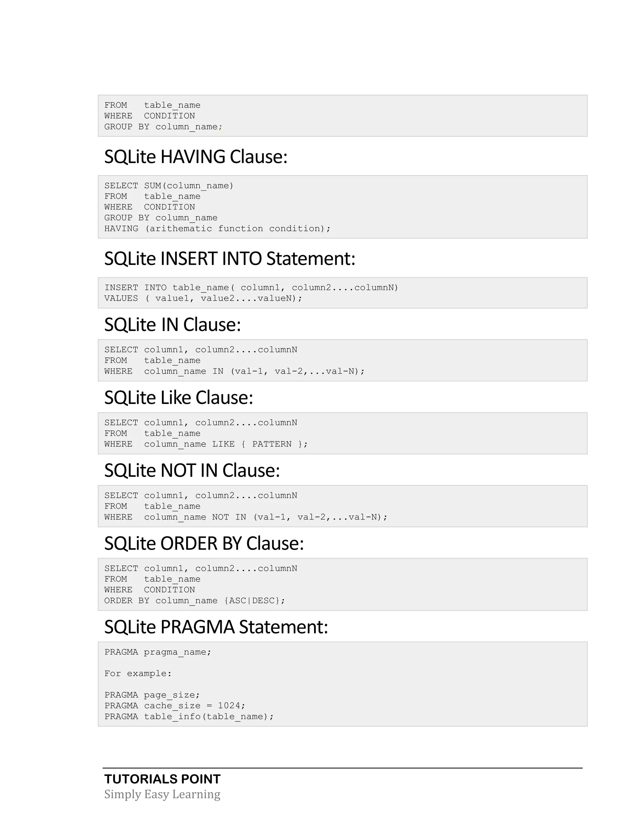Click the VALUES value1, value2 code line
This screenshot has height=833, width=644.
point(203,298)
